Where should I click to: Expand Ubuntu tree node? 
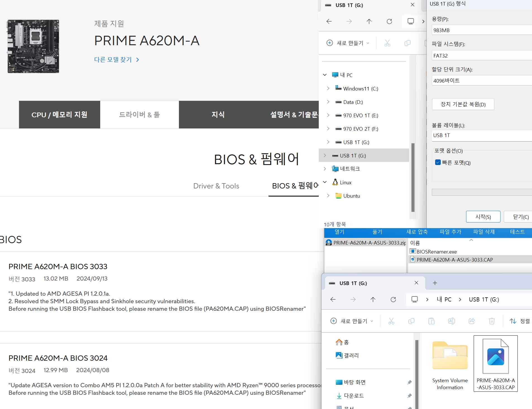[x=328, y=195]
